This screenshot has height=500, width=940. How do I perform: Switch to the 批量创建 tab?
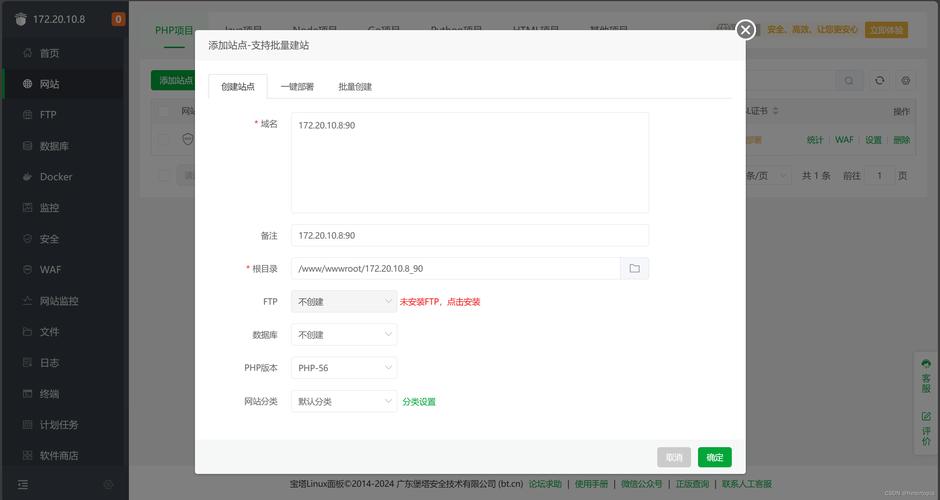pos(355,86)
